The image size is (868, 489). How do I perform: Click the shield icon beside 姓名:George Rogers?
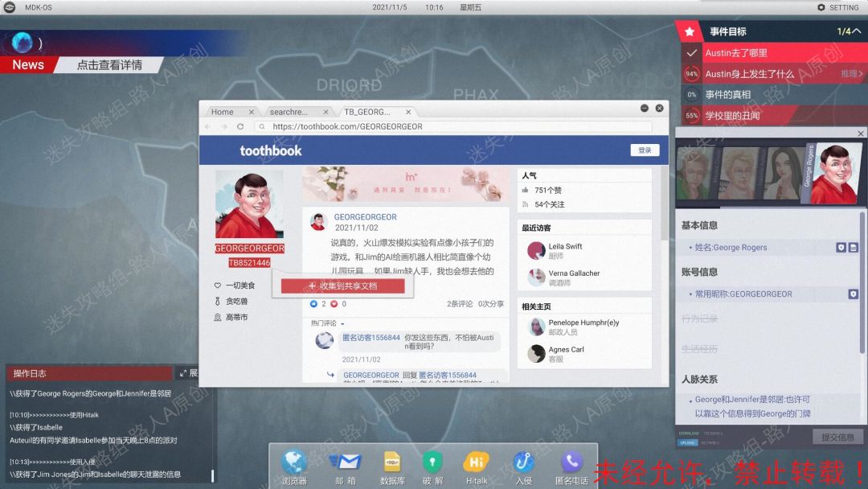tap(841, 248)
